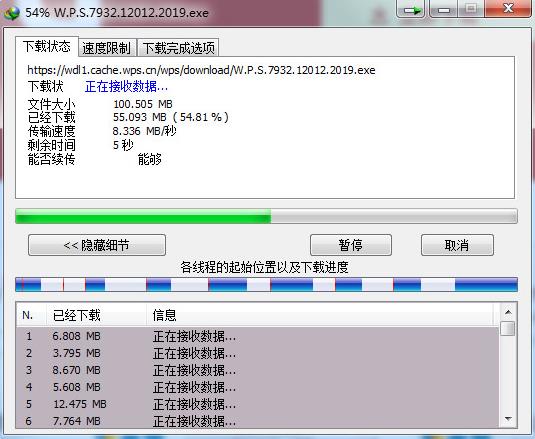Viewport: 535px width, 439px height.
Task: Select thread row 3 with 8.670 MB
Action: coord(258,370)
